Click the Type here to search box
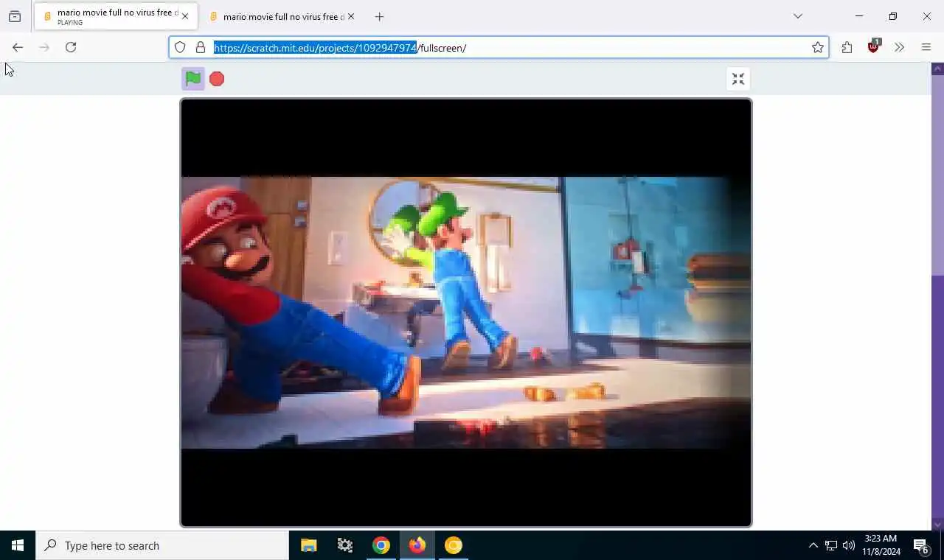Image resolution: width=944 pixels, height=560 pixels. (x=162, y=545)
